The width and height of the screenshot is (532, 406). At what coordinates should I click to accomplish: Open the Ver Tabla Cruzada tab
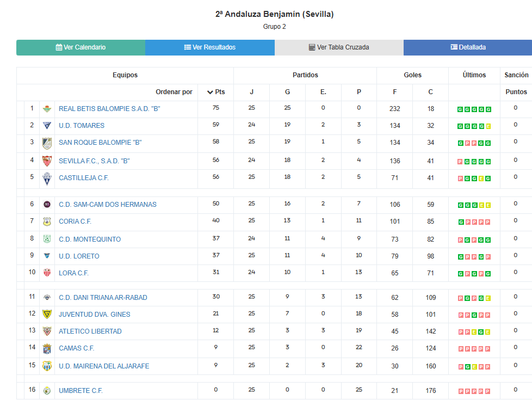339,47
